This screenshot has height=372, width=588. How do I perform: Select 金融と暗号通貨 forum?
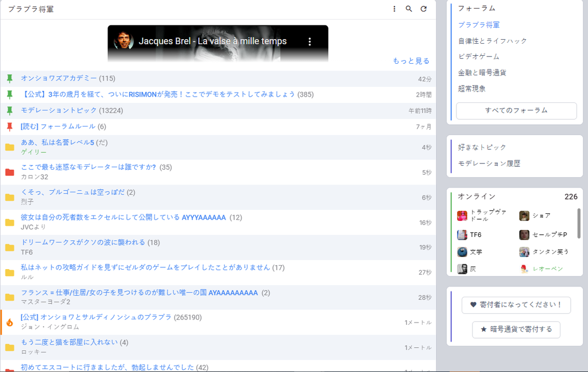click(x=482, y=73)
